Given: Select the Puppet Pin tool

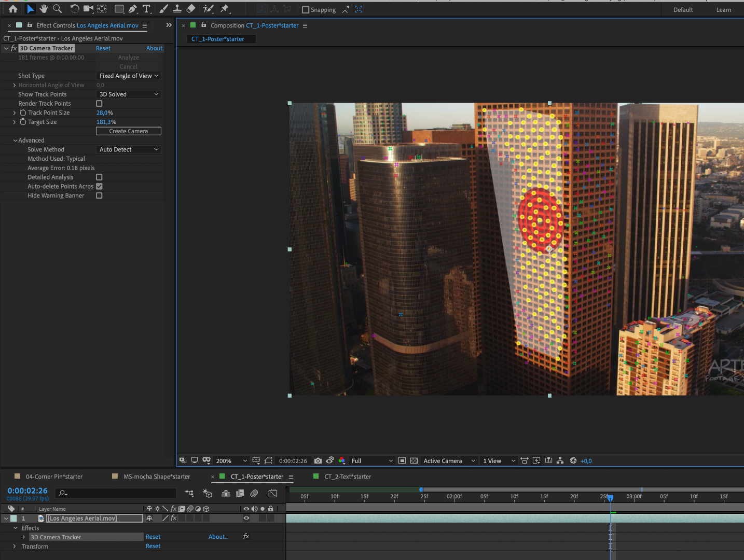Looking at the screenshot, I should [x=225, y=9].
